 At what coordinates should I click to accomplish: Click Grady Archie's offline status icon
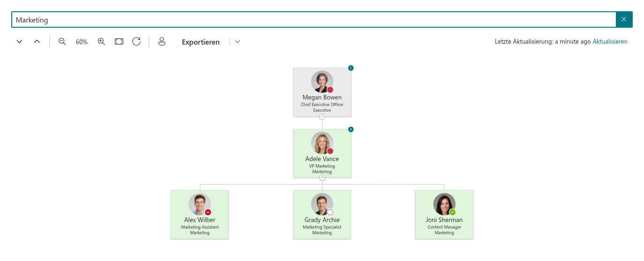point(330,212)
